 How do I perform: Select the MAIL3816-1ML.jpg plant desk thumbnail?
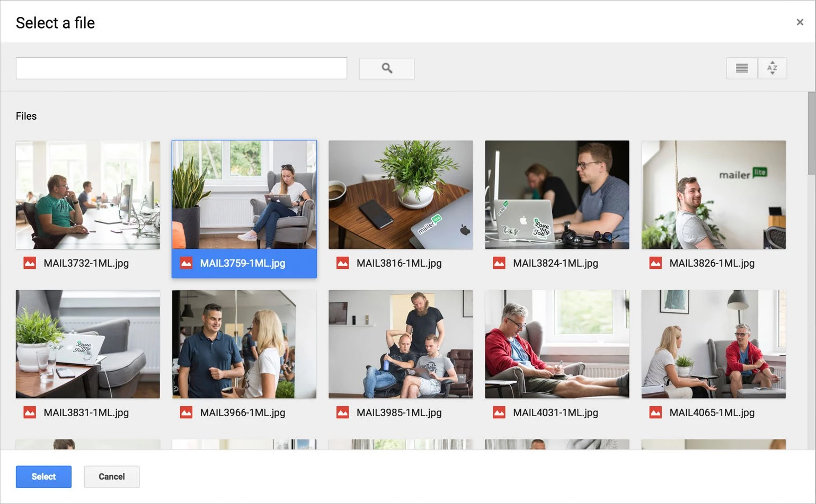(401, 195)
